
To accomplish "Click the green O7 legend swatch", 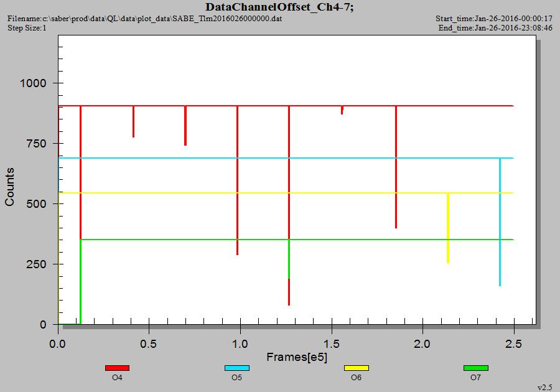I will (476, 368).
